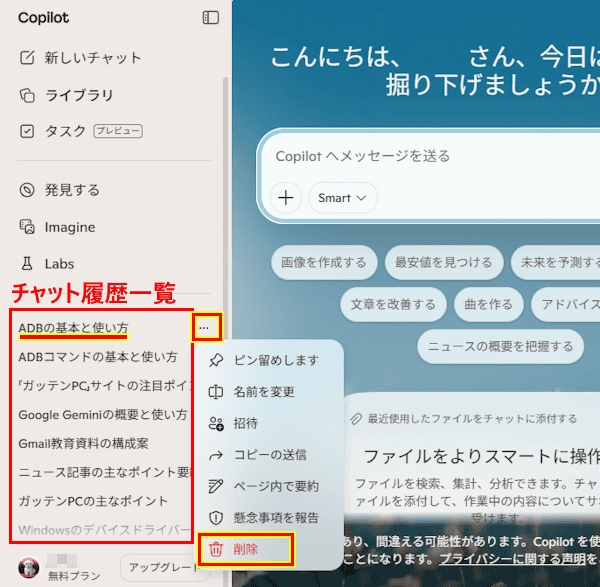Open chat ガッテンPCの主なポイント
Image resolution: width=600 pixels, height=587 pixels.
[93, 501]
